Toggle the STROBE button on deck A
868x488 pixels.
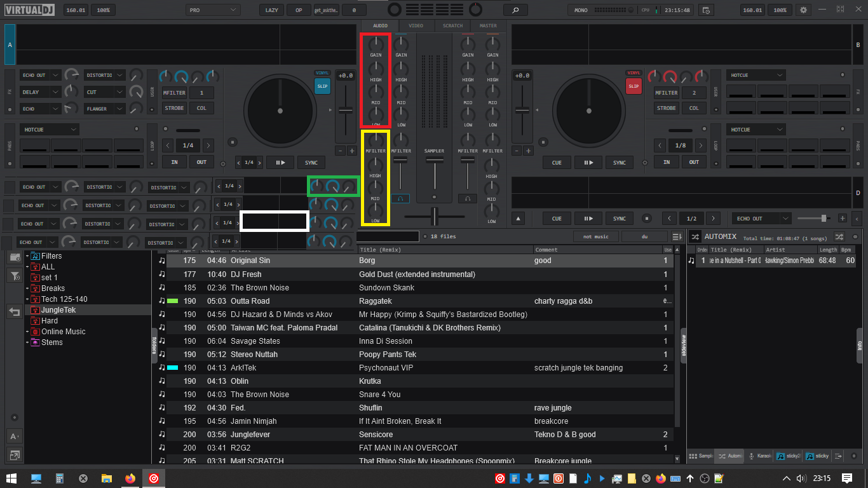pos(174,108)
